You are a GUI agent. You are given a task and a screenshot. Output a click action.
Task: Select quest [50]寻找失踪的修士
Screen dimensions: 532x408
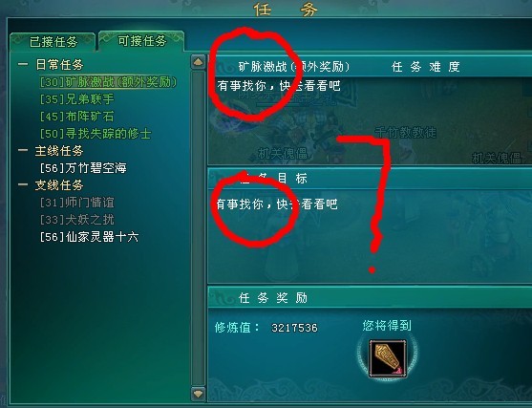(x=96, y=134)
